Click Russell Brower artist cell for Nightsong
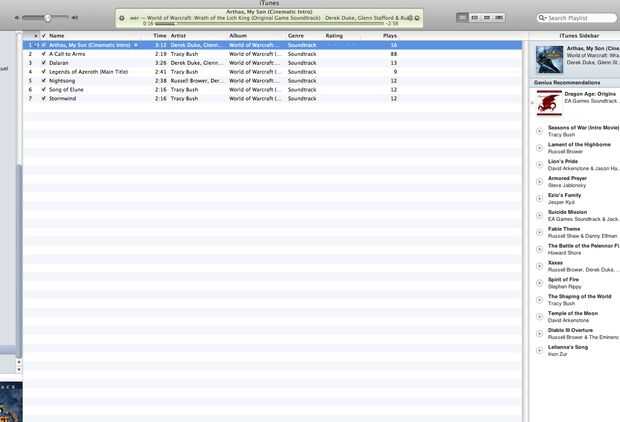The height and width of the screenshot is (422, 620). tap(197, 81)
